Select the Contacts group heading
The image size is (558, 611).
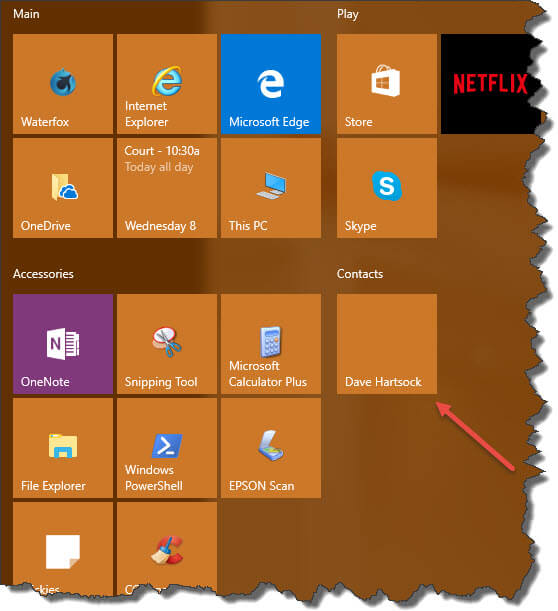[x=360, y=274]
